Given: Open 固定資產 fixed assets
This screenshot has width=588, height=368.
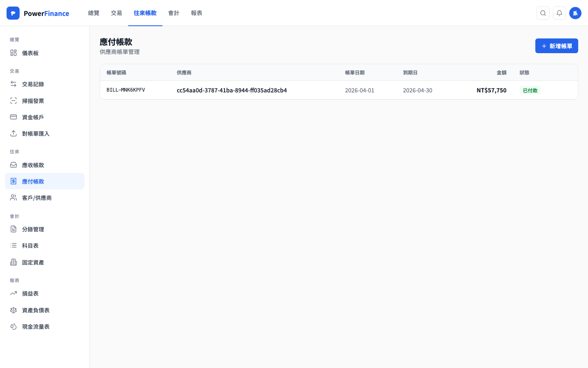Looking at the screenshot, I should click(33, 262).
